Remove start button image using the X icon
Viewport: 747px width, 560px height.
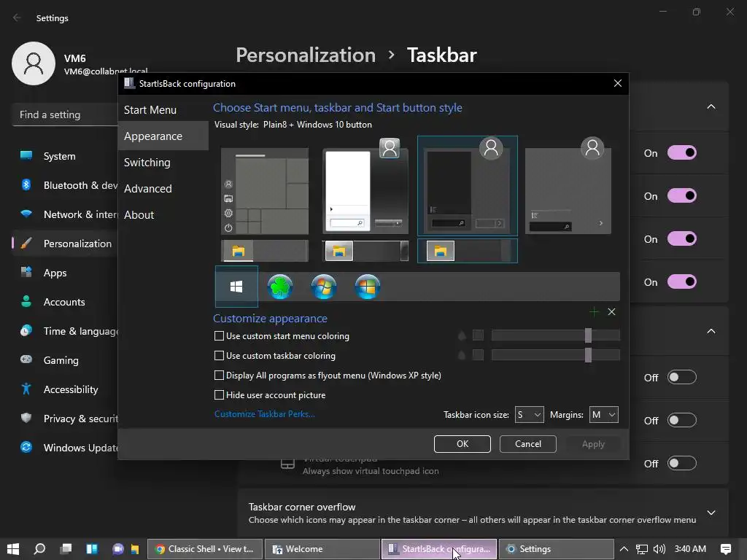[612, 312]
